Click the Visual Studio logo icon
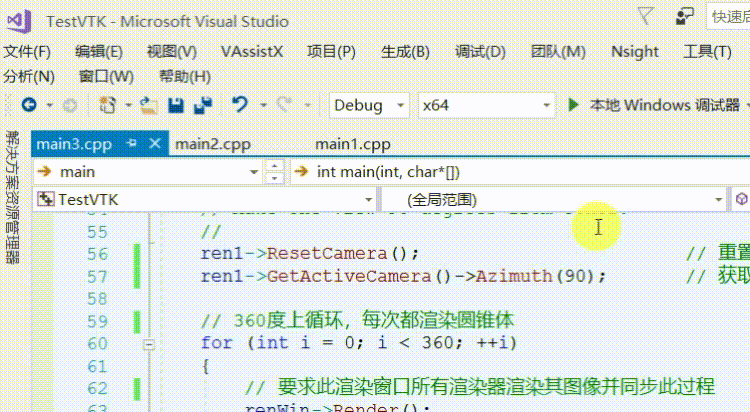Screen dimensions: 750x412 (19, 21)
